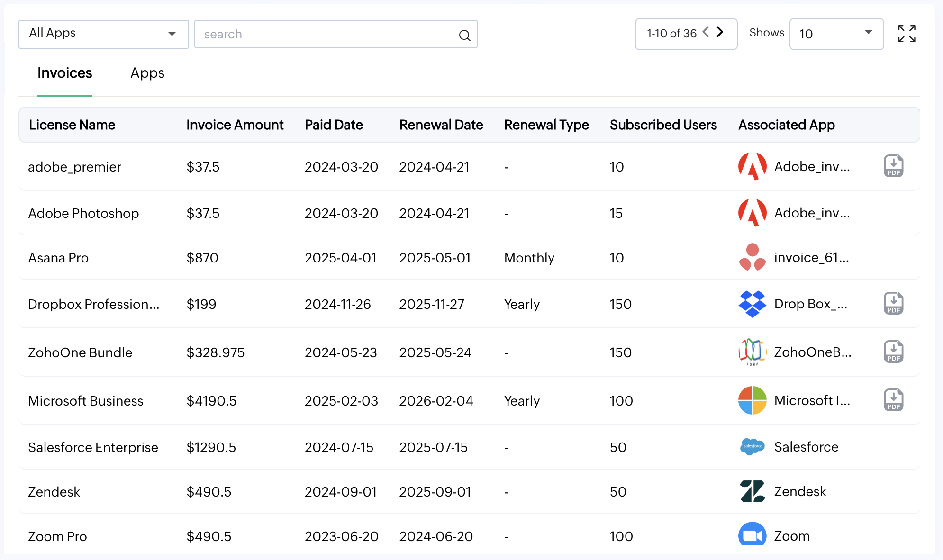
Task: Click the Microsoft icon for Microsoft Business
Action: [x=752, y=400]
